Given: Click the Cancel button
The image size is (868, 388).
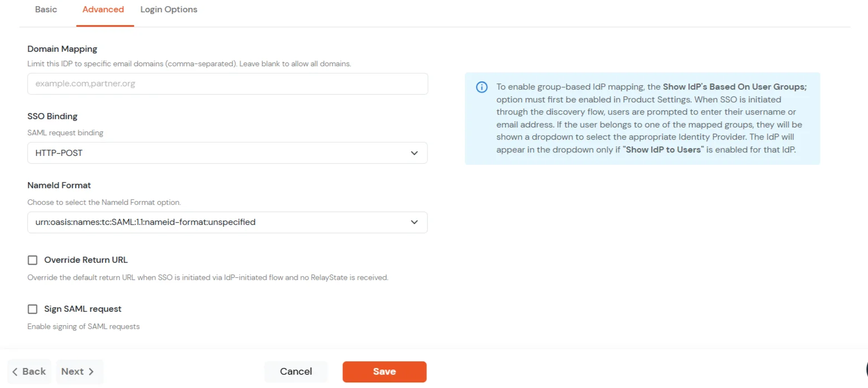Looking at the screenshot, I should point(296,371).
